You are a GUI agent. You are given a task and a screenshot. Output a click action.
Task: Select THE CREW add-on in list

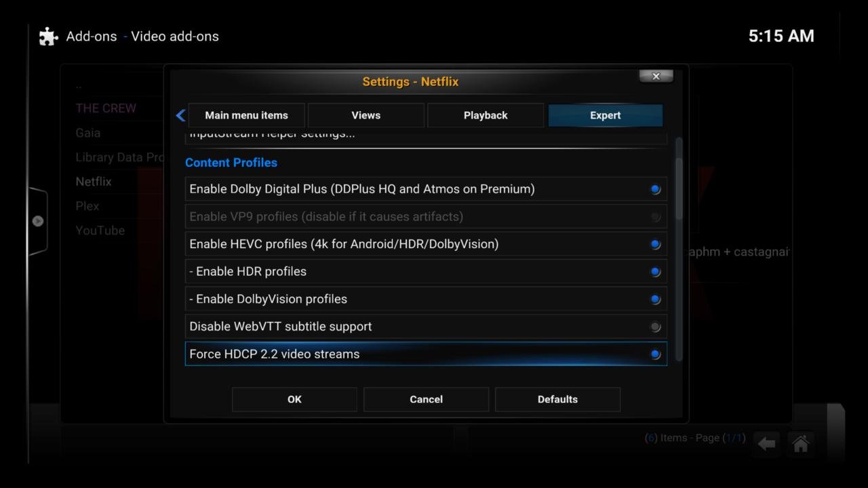click(x=106, y=108)
